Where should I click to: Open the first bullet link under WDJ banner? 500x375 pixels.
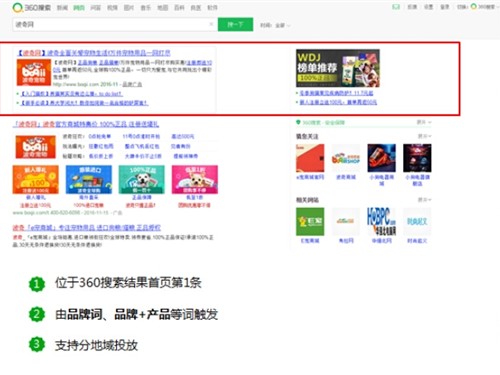pyautogui.click(x=336, y=93)
